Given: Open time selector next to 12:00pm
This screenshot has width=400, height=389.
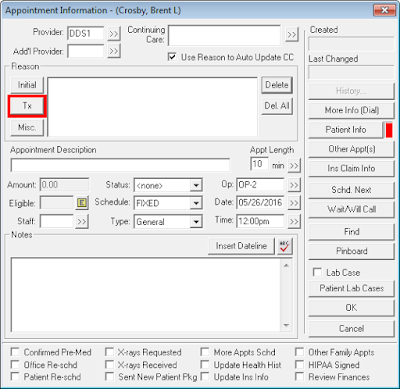Looking at the screenshot, I should pos(294,221).
